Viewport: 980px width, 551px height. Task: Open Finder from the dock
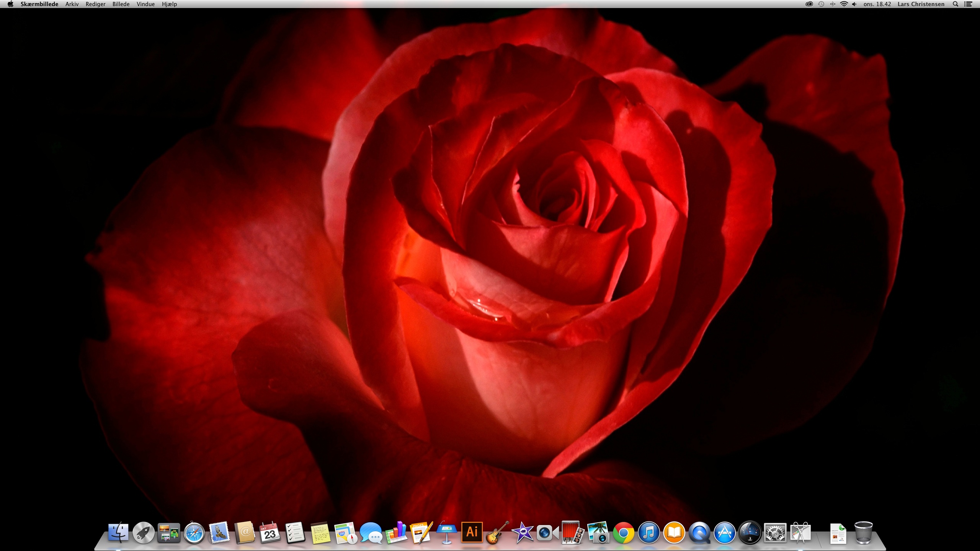click(118, 532)
